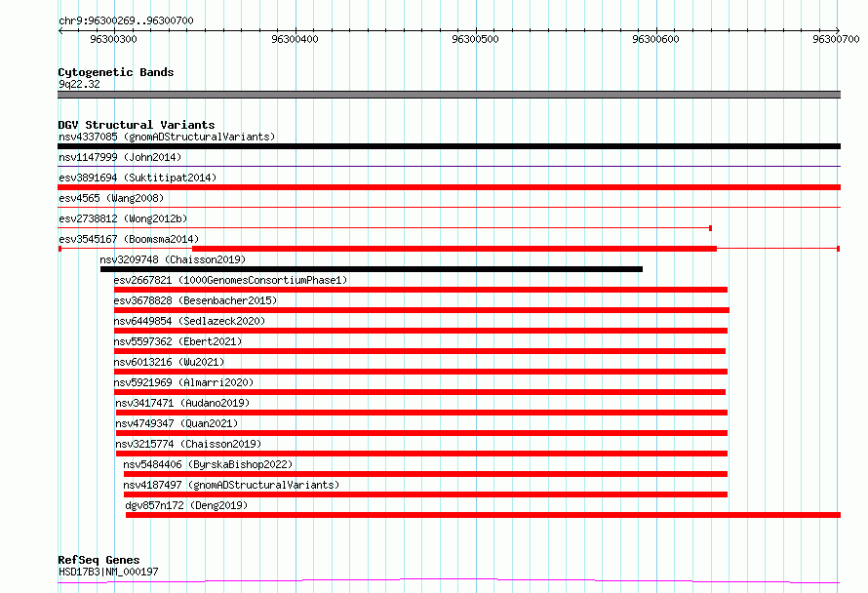868x593 pixels.
Task: Click the thin red esv4565 variant line
Action: click(x=449, y=207)
